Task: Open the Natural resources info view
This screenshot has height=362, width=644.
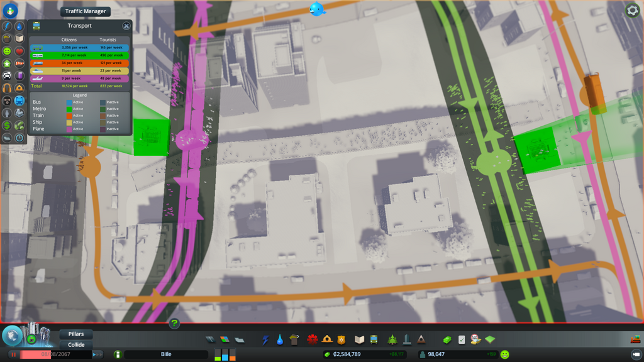Action: [x=19, y=125]
